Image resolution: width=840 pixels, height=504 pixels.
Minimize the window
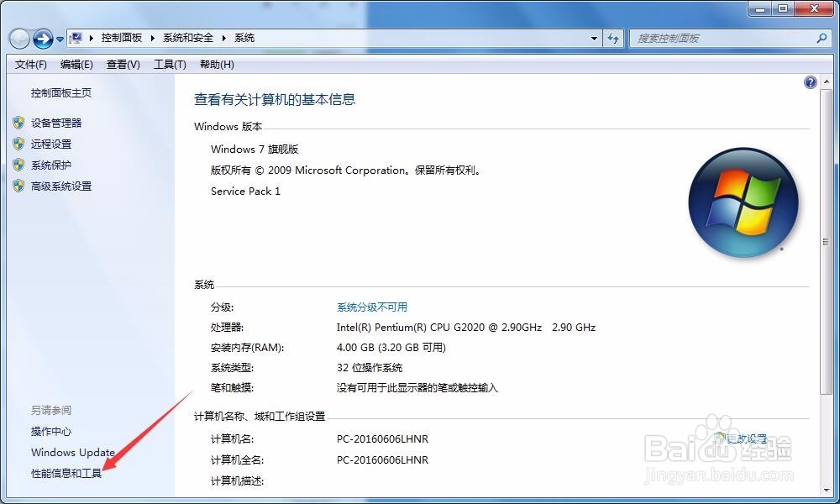click(x=759, y=8)
